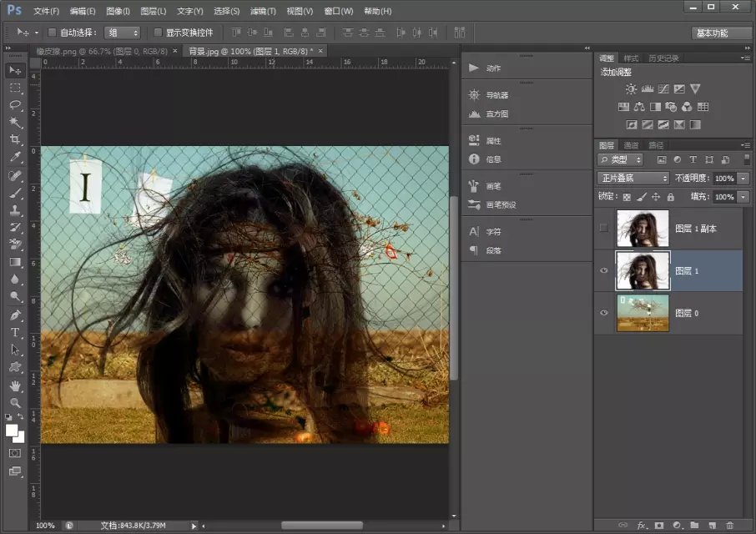Check Show Transform Controls (显示变换控件)
Screen dimensions: 756x534
tap(159, 33)
